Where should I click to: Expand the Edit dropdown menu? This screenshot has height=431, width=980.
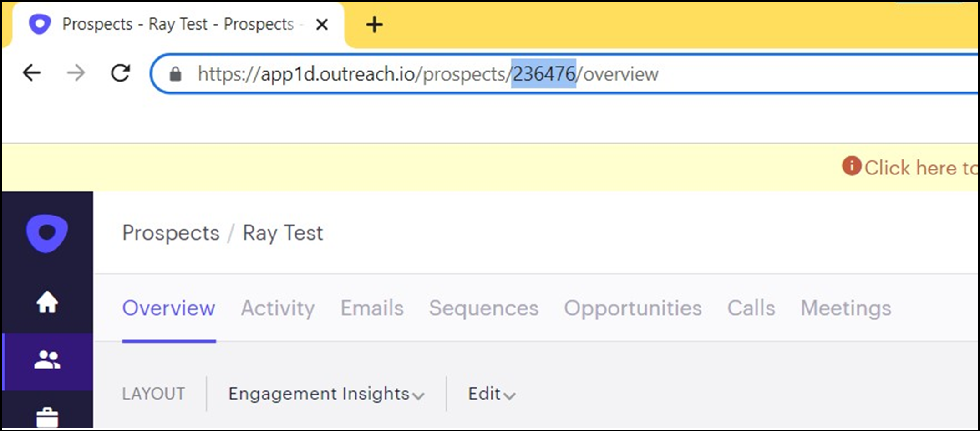click(x=490, y=394)
